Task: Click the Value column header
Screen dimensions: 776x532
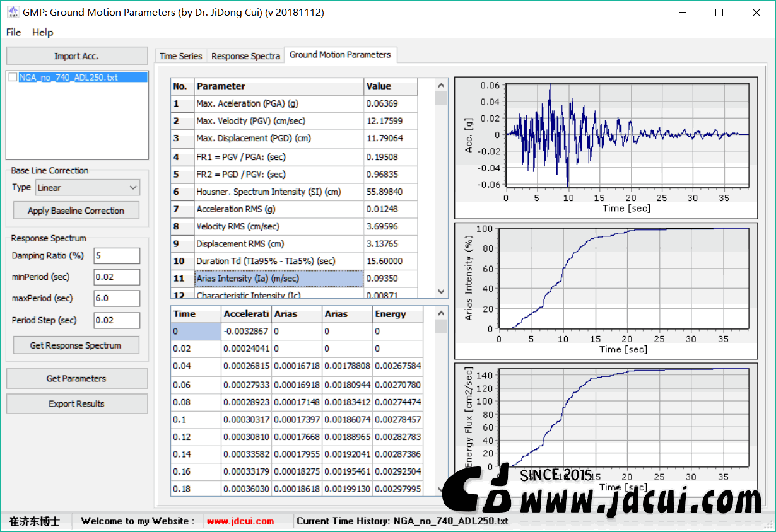Action: pyautogui.click(x=391, y=86)
